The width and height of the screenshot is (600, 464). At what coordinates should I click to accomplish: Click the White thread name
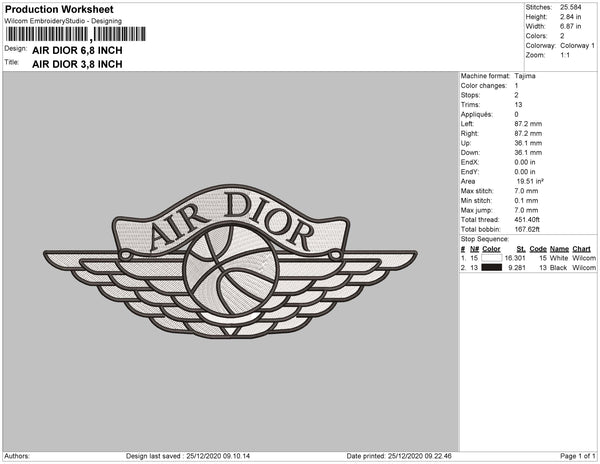(x=558, y=258)
